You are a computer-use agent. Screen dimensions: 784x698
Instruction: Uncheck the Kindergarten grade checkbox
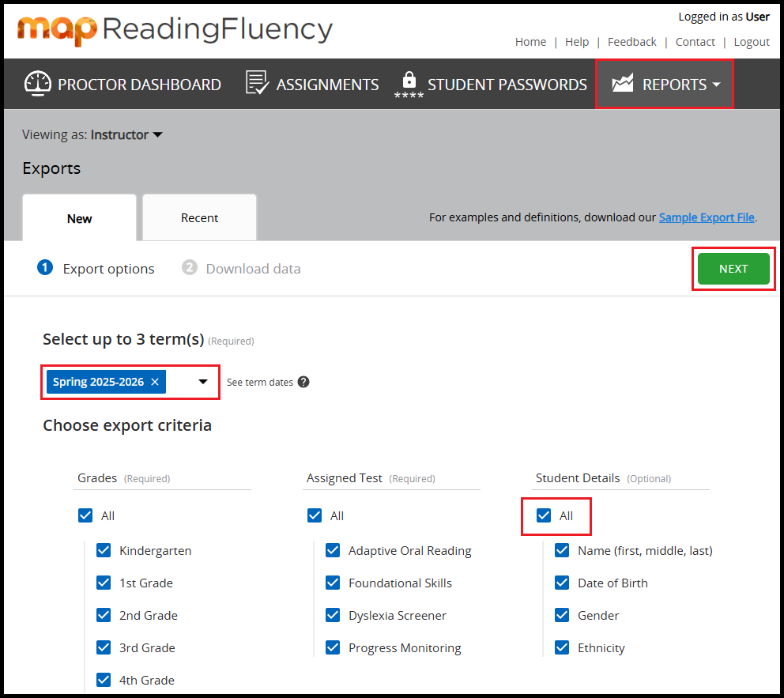(104, 550)
